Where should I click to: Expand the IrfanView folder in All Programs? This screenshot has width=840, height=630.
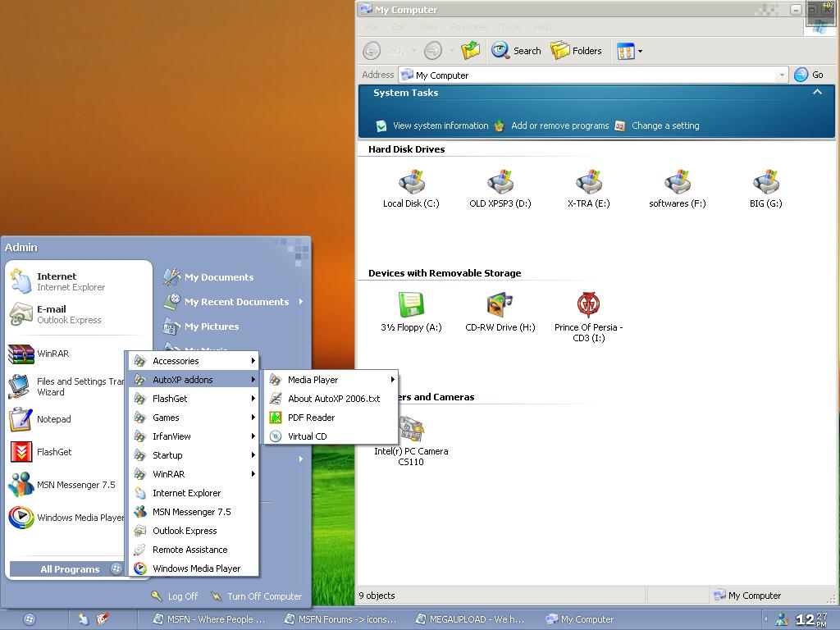point(194,436)
